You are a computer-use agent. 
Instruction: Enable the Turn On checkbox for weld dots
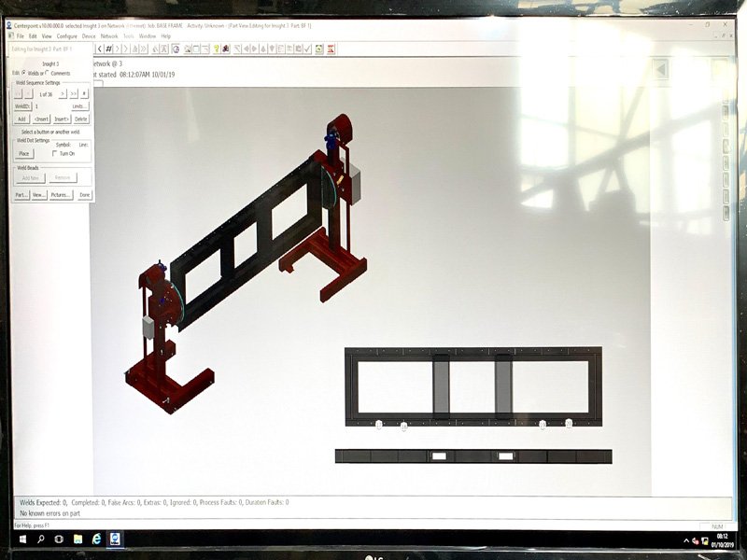54,153
